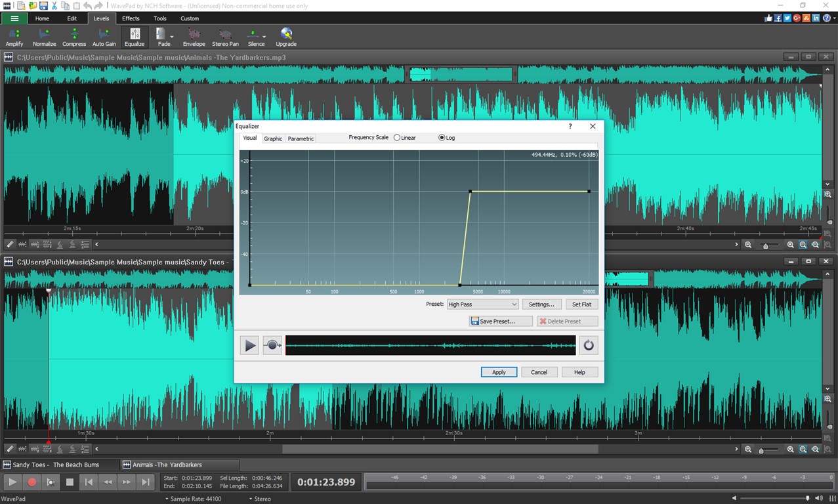The height and width of the screenshot is (504, 838).
Task: Click the Record button in transport bar
Action: [31, 482]
